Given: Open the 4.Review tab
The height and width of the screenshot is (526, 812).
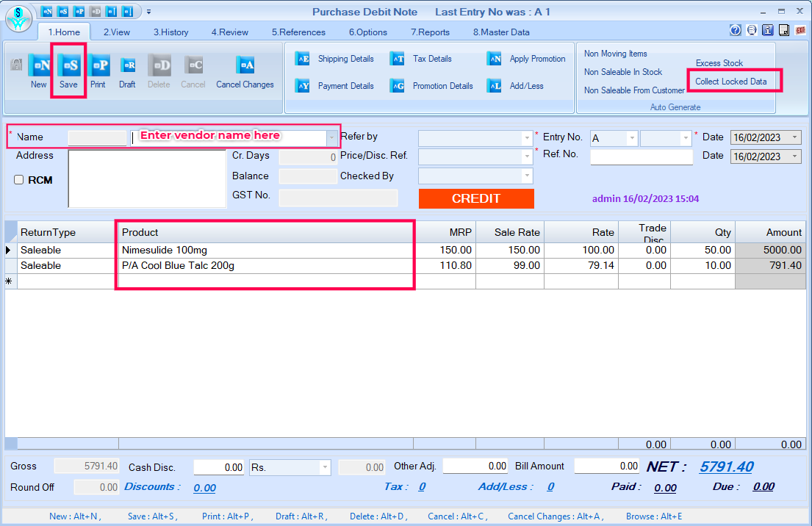Looking at the screenshot, I should [x=230, y=32].
